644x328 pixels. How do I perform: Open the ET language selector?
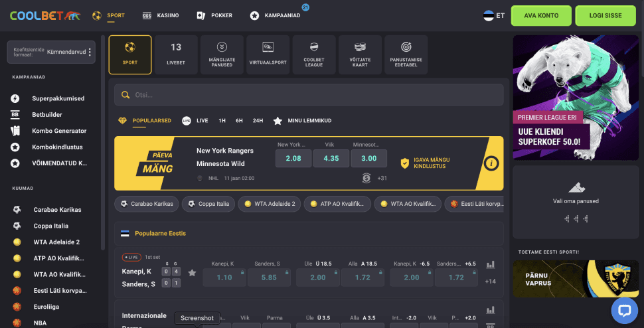coord(494,15)
